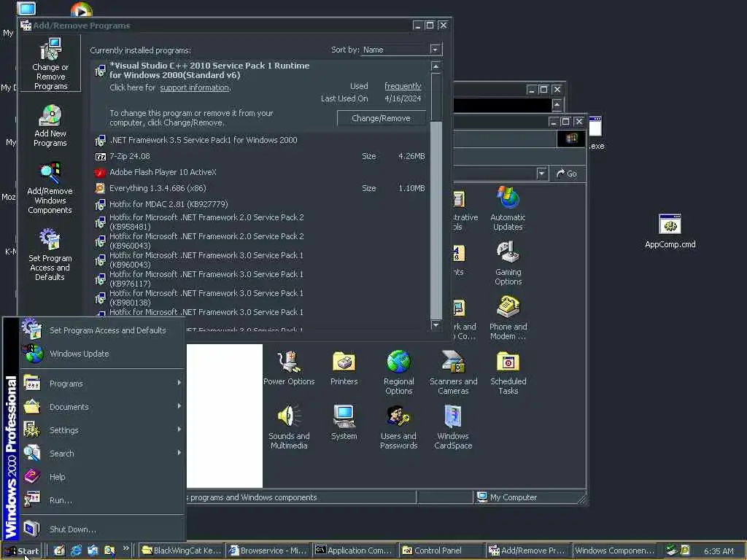Open Programs submenu in Start menu
Image resolution: width=747 pixels, height=560 pixels.
pos(101,384)
